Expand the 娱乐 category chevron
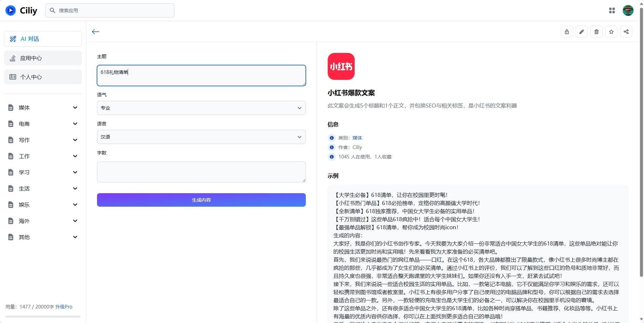The height and width of the screenshot is (323, 644). tap(75, 205)
